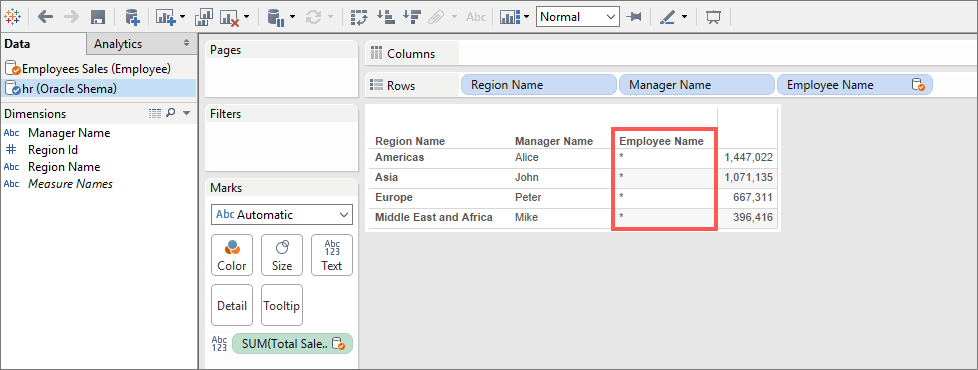Click the highlight pen icon

(x=667, y=17)
